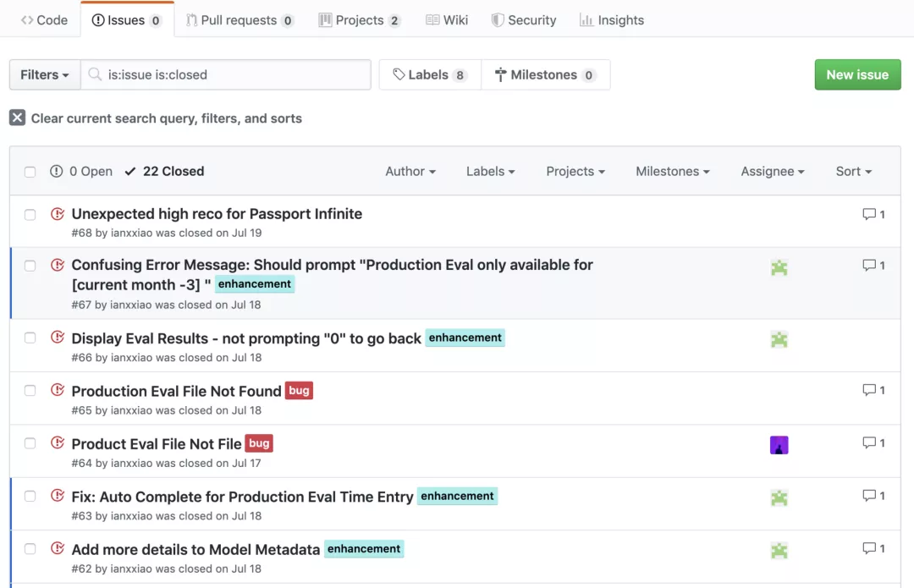
Task: Click comment icon on issue #63
Action: point(869,496)
